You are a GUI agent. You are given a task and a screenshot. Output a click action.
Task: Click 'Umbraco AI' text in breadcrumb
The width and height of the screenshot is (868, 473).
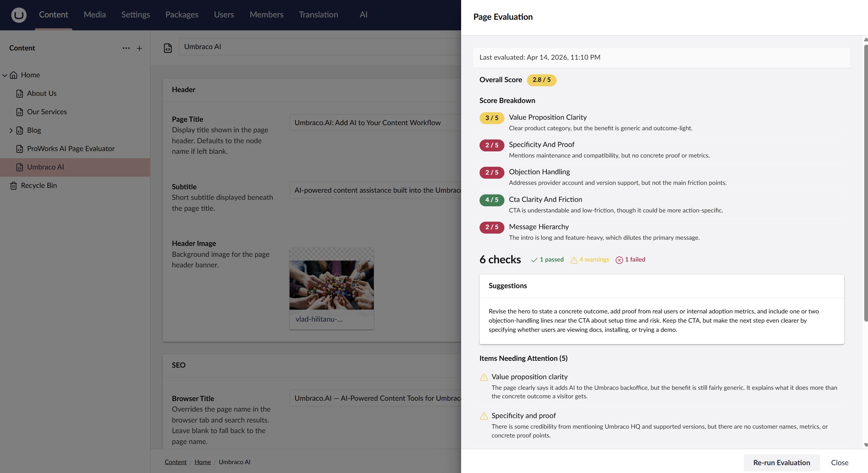[x=234, y=462]
